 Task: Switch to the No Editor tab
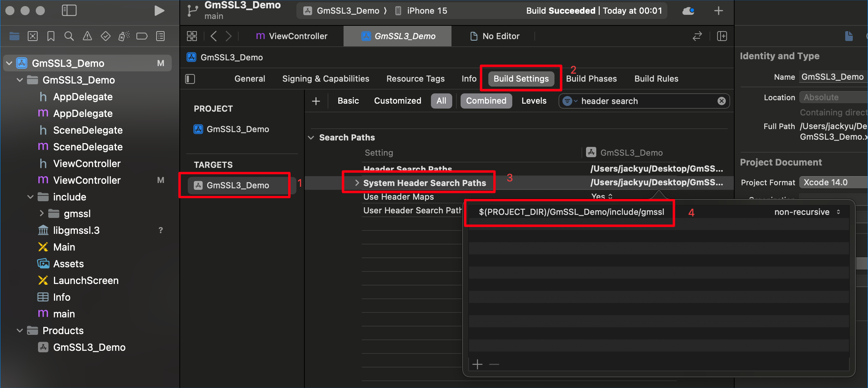(x=495, y=36)
